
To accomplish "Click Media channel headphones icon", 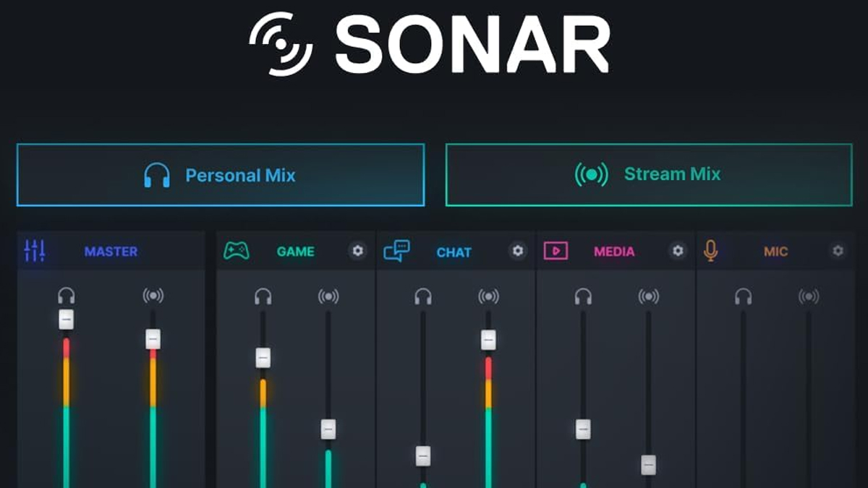I will click(x=583, y=296).
